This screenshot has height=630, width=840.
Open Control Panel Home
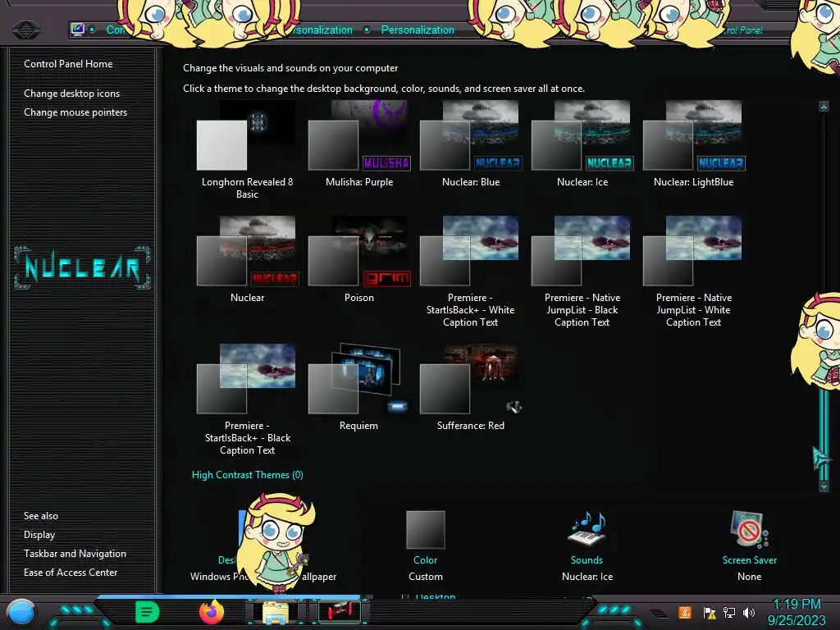[x=68, y=64]
